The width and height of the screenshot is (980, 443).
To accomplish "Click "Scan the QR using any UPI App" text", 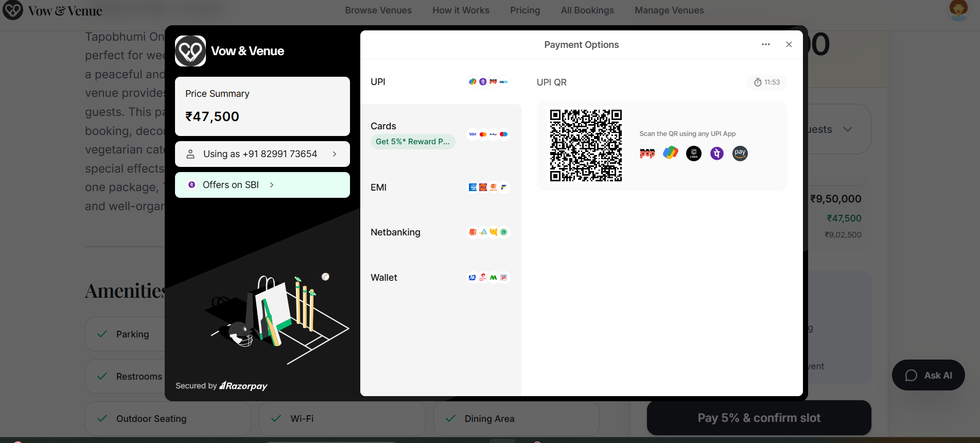I will [x=688, y=134].
